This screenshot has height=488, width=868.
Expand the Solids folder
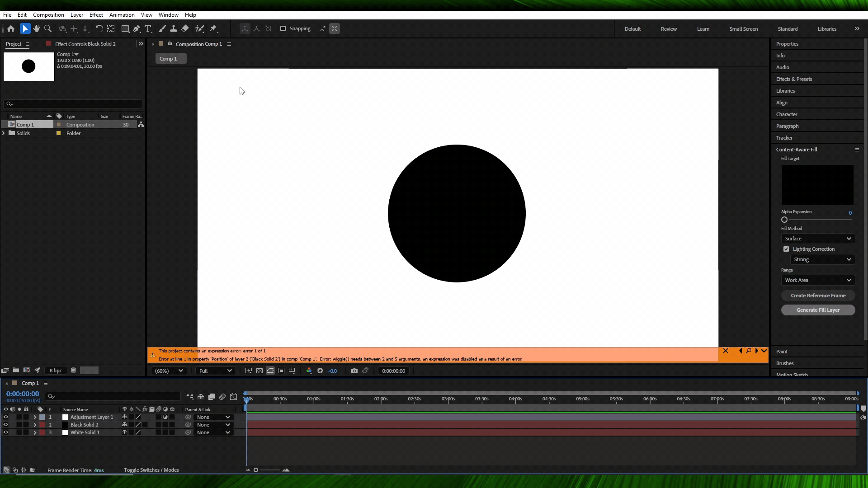[x=4, y=133]
